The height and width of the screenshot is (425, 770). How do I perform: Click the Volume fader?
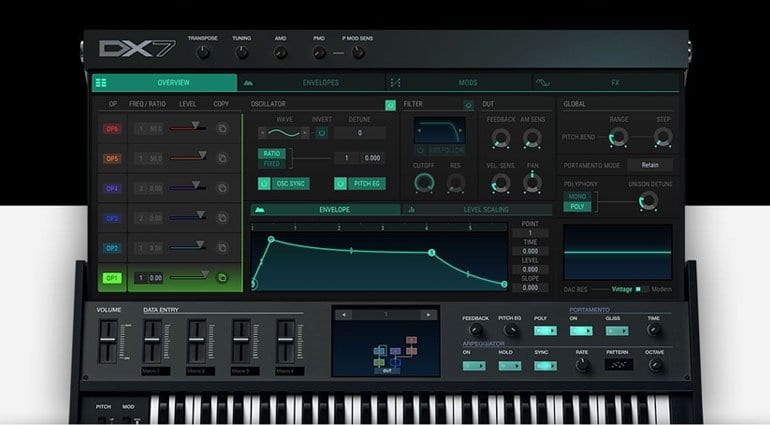pos(108,341)
